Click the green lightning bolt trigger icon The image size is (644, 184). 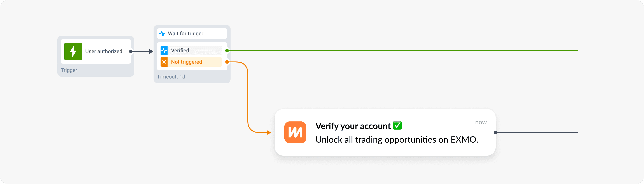pos(73,51)
